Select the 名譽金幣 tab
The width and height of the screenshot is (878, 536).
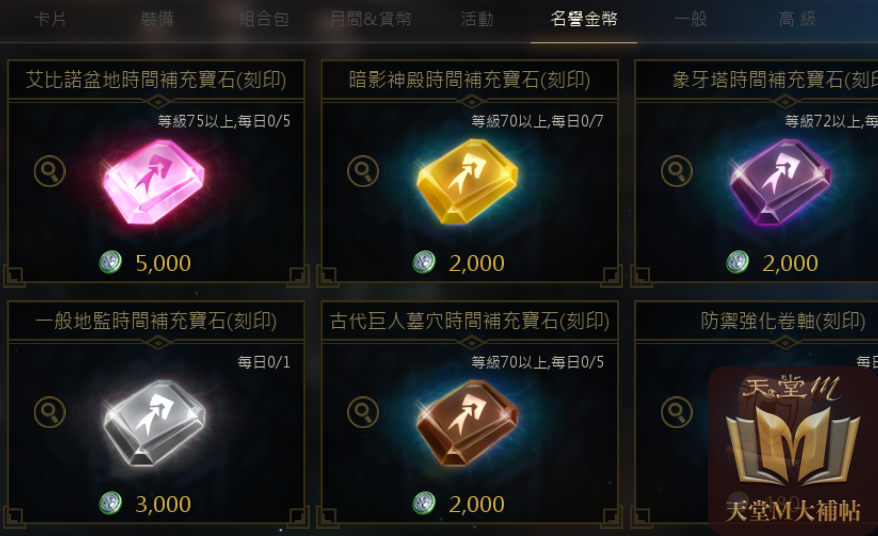click(x=583, y=19)
